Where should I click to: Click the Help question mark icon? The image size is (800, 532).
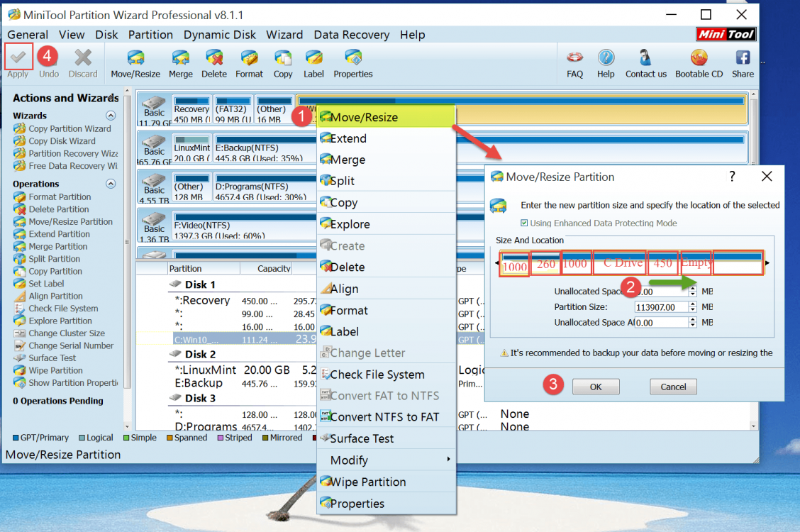coord(606,57)
